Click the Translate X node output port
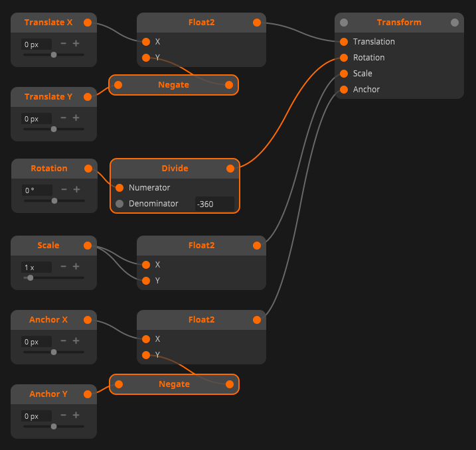Screen dimensions: 476x450 88,23
